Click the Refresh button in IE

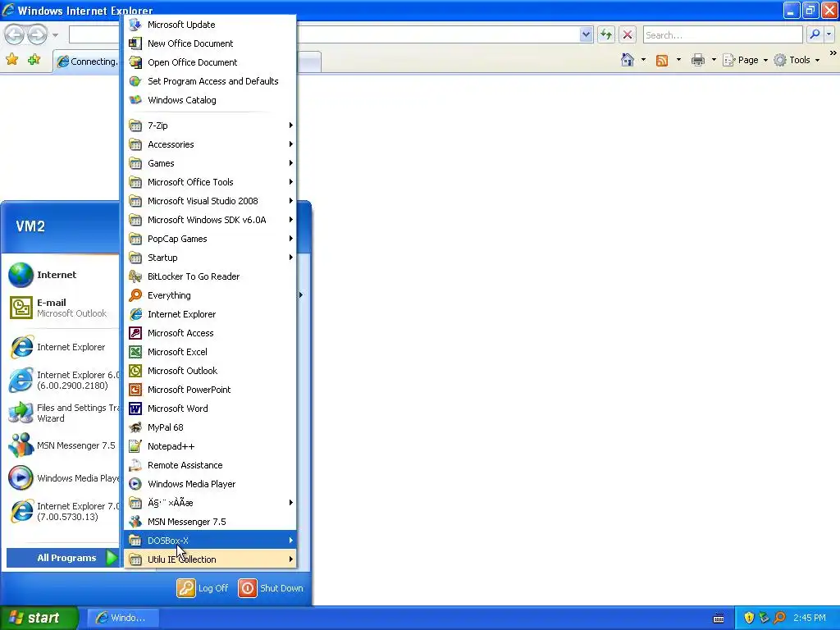(606, 34)
